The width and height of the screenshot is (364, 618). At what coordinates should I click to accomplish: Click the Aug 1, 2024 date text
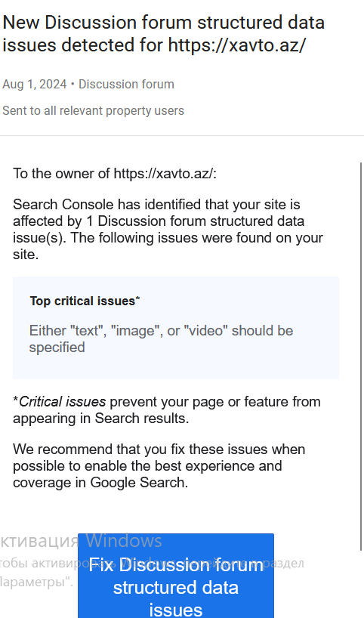35,85
